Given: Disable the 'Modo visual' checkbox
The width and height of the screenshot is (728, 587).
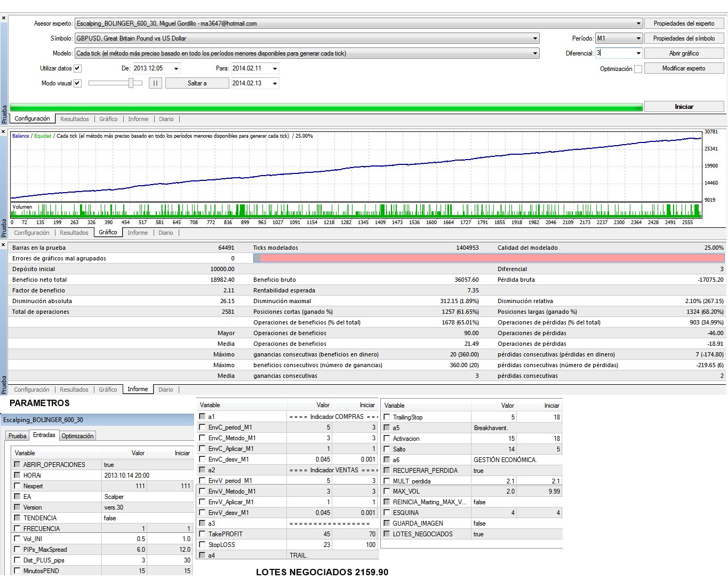Looking at the screenshot, I should coord(77,83).
